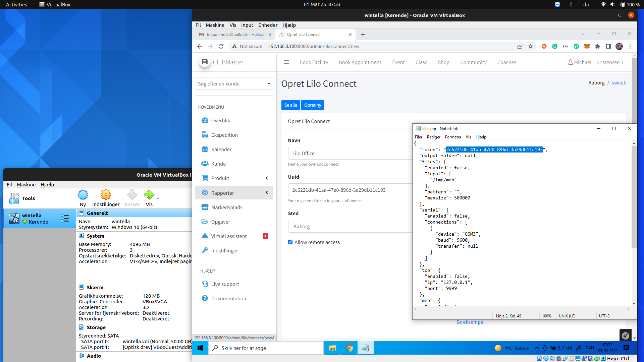Uncheck Allow remote access checkbox

(x=290, y=242)
